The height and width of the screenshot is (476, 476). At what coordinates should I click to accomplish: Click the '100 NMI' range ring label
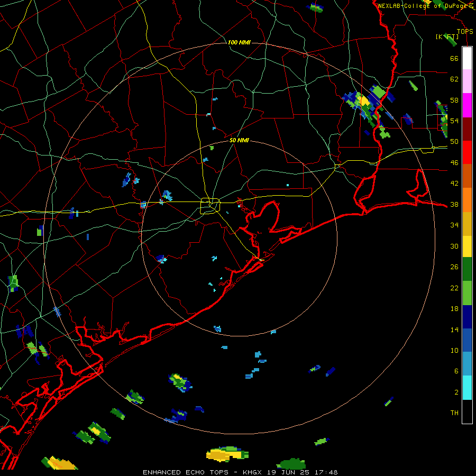coord(239,42)
